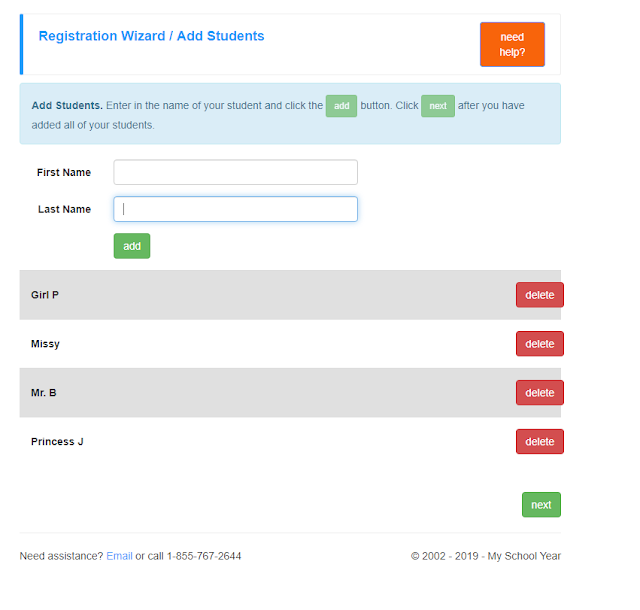This screenshot has width=640, height=610.
Task: Click the orange need help? button
Action: 512,44
